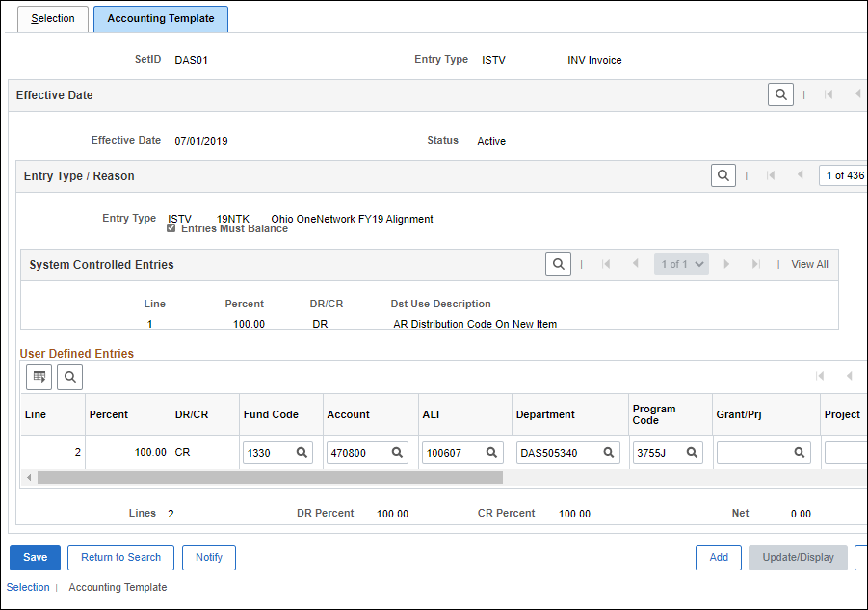Switch to the Accounting Template tab
The image size is (868, 610).
tap(161, 19)
